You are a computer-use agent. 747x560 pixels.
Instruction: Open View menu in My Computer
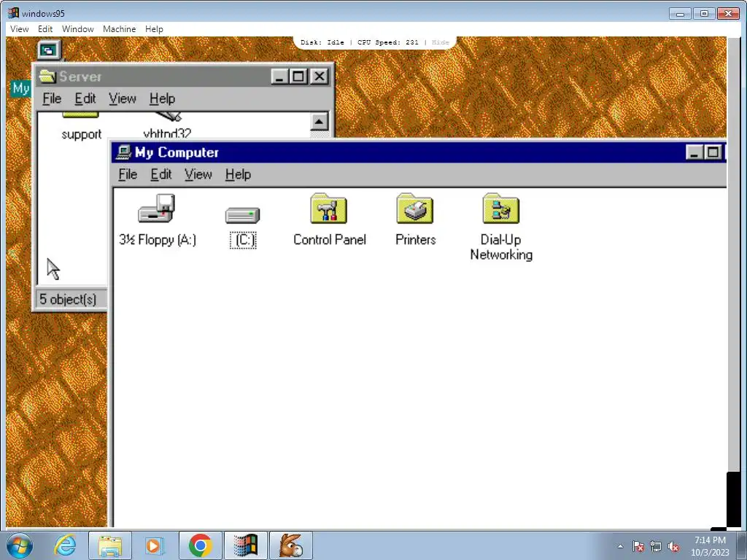tap(198, 174)
